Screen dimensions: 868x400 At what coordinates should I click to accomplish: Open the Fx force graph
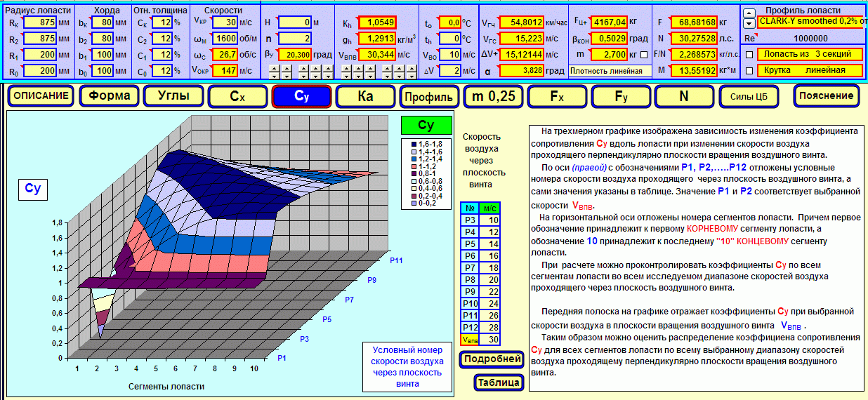557,96
